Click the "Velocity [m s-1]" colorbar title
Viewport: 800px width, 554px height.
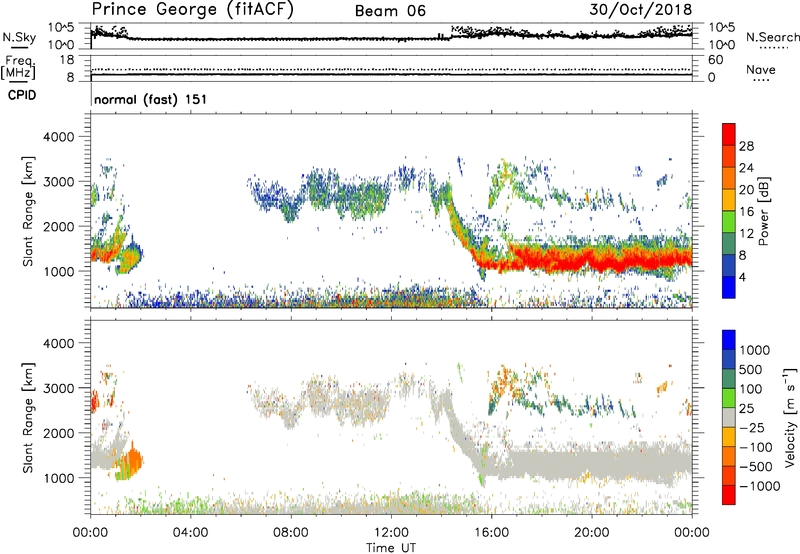point(790,417)
